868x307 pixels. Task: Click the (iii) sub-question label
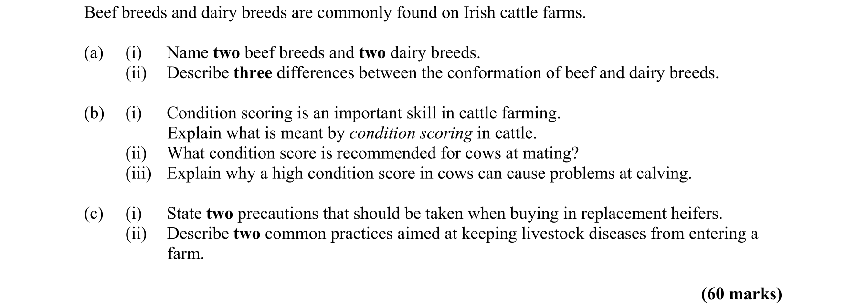click(x=138, y=174)
